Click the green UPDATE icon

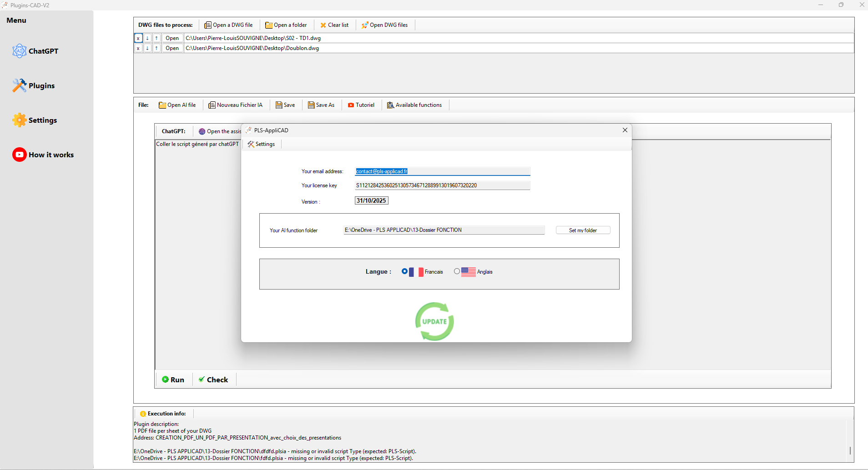coord(434,321)
